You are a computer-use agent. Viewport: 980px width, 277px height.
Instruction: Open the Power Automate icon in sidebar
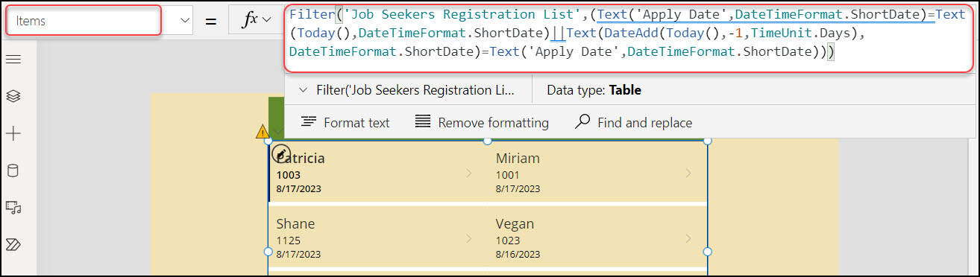[13, 244]
